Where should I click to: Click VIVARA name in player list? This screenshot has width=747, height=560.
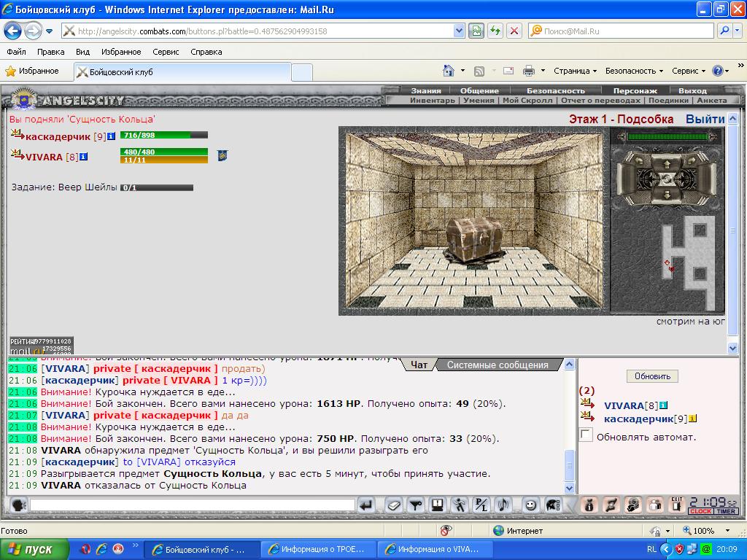(x=624, y=405)
